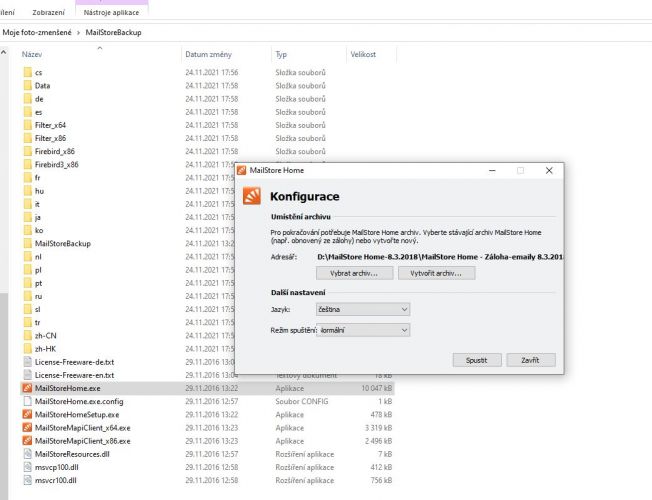Click the Vybrat archiv button
This screenshot has height=500, width=652.
(x=354, y=273)
